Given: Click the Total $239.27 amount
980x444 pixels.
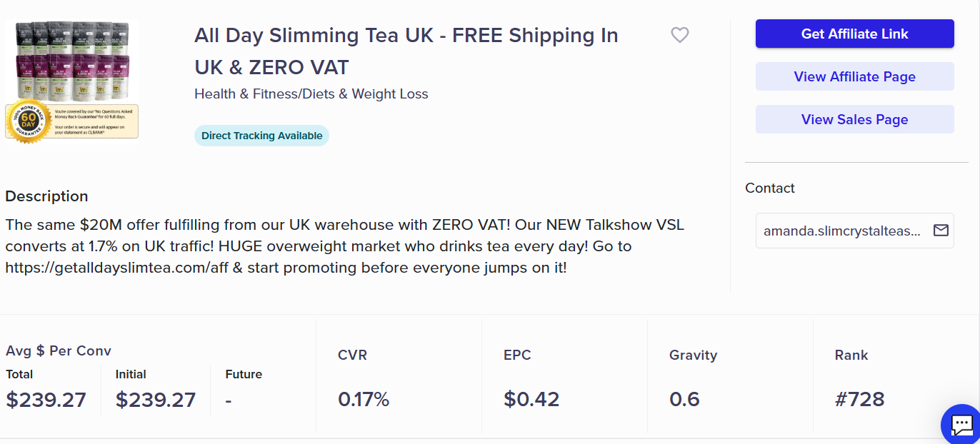Looking at the screenshot, I should coord(46,400).
